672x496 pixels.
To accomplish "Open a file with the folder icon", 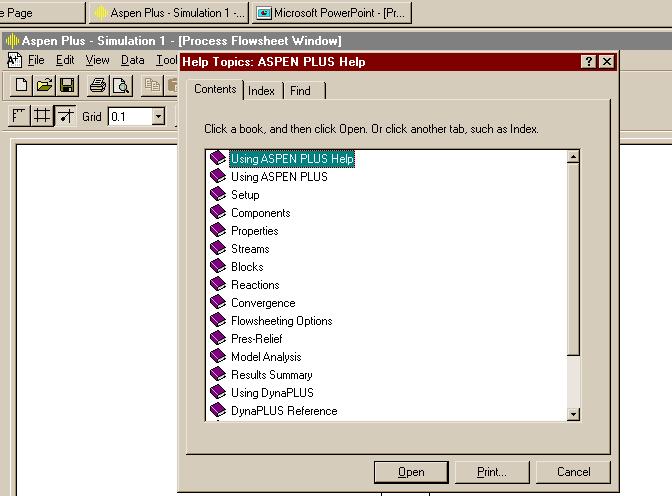I will point(44,86).
